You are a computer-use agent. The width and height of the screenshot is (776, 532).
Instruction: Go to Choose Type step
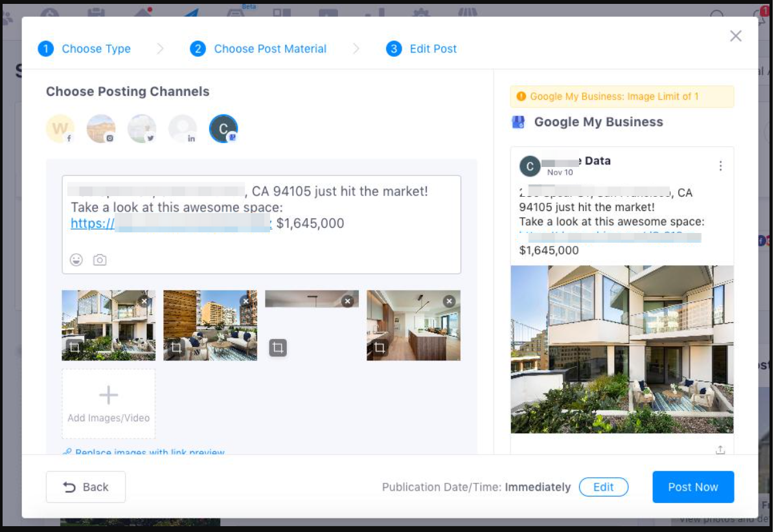(x=96, y=49)
